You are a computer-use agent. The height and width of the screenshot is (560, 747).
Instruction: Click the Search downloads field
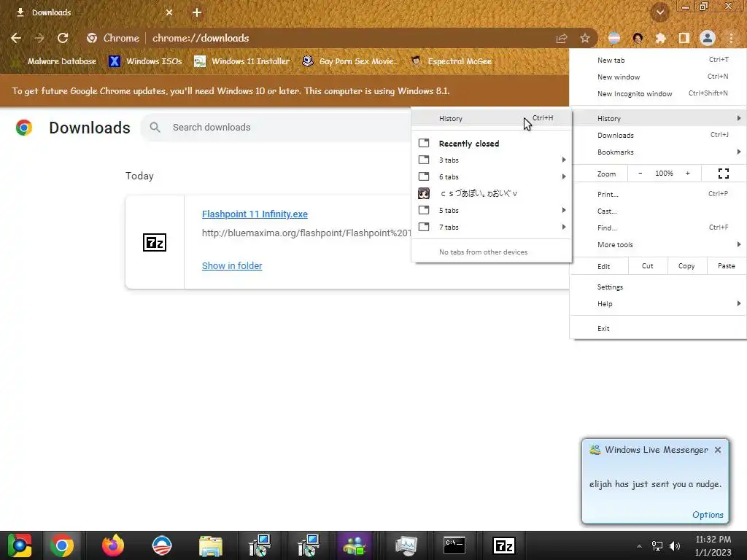(x=276, y=127)
